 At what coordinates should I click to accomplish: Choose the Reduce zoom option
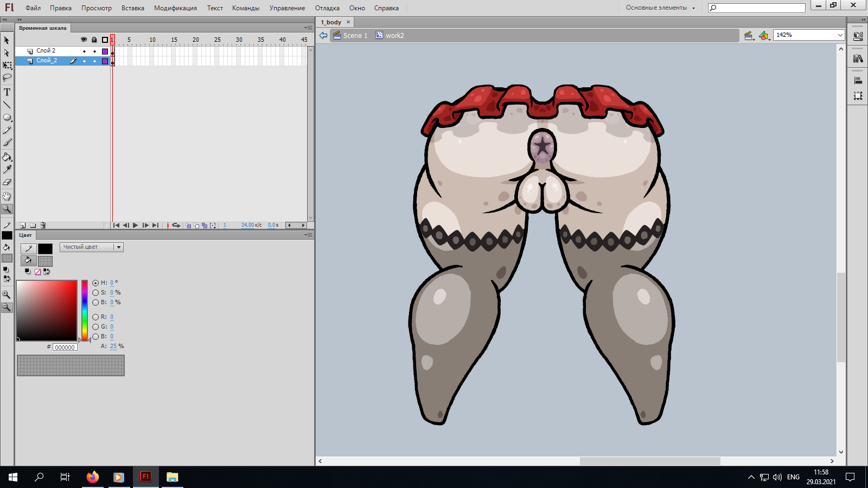pos(7,307)
